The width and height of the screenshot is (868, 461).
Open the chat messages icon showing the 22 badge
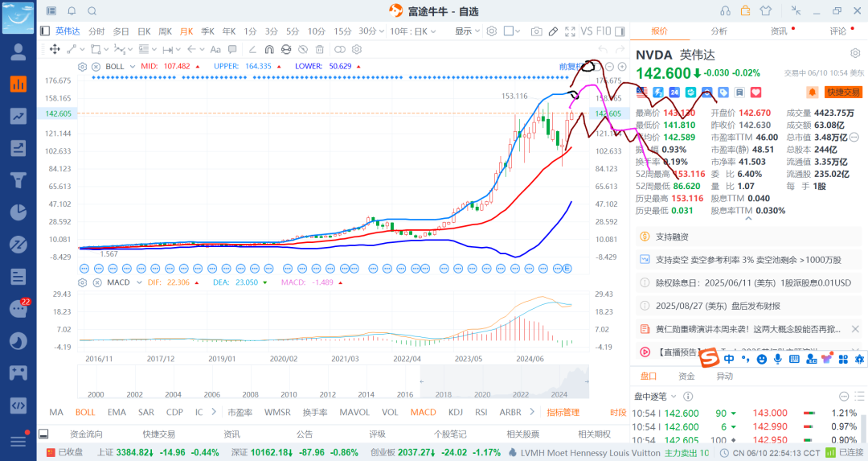[x=18, y=309]
